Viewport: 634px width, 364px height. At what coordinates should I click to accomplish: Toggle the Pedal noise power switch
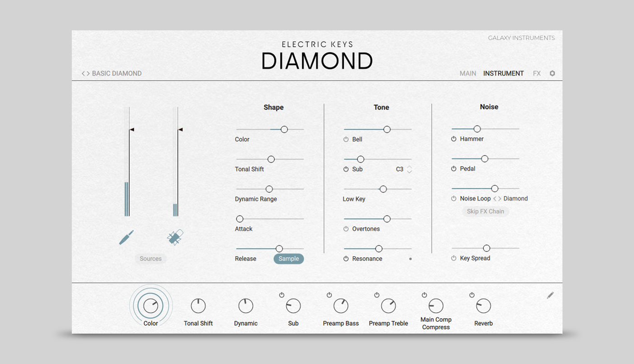[454, 169]
